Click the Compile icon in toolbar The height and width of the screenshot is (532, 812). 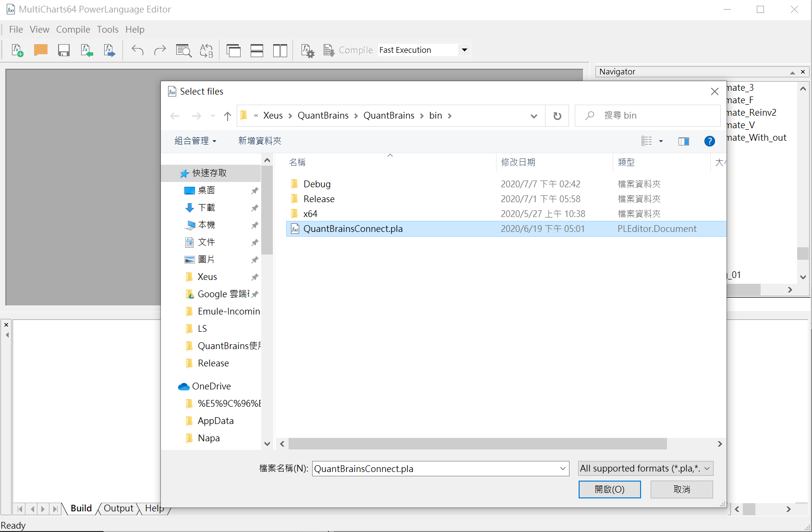tap(329, 50)
